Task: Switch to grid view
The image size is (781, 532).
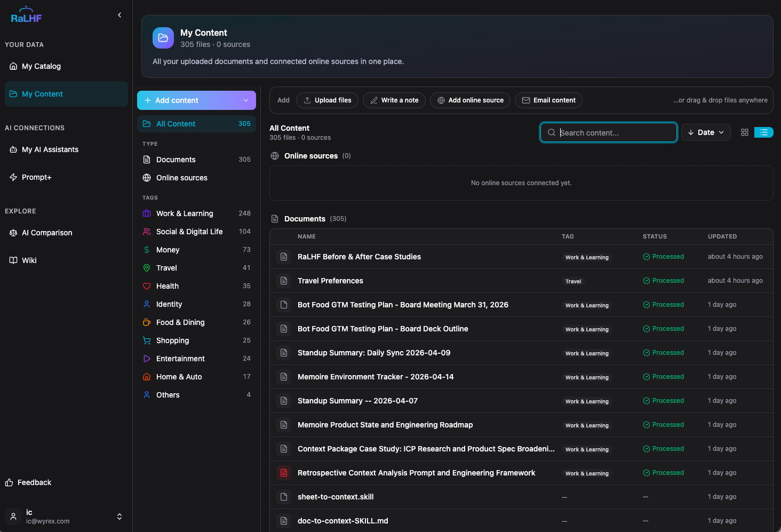Action: coord(745,132)
